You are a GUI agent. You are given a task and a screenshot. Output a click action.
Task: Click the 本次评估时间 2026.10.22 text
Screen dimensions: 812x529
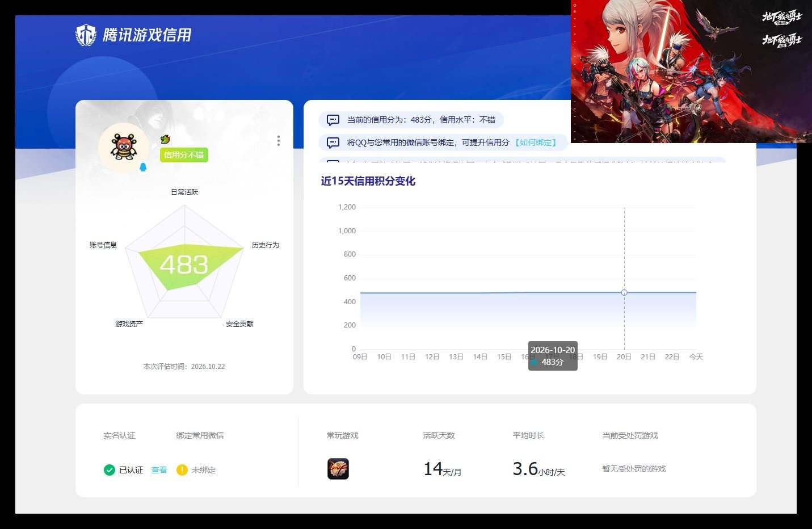tap(184, 367)
